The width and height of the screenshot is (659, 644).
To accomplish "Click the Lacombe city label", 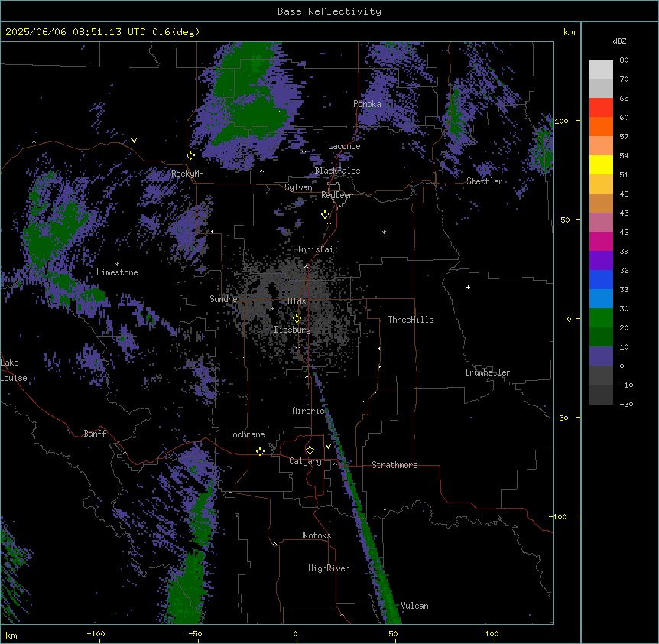I will 344,146.
